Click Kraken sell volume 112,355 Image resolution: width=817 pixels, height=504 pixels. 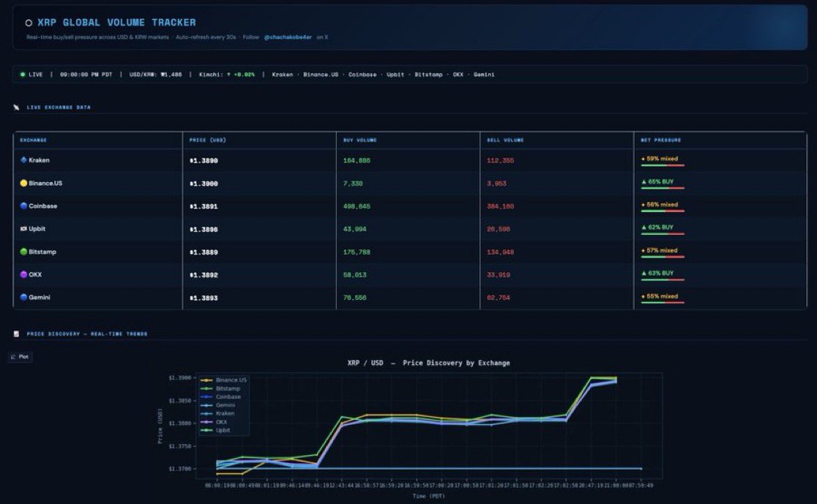(500, 161)
